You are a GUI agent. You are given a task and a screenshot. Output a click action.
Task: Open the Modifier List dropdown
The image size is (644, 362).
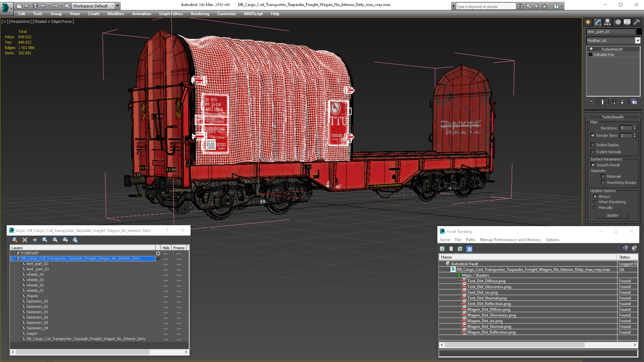pyautogui.click(x=638, y=40)
